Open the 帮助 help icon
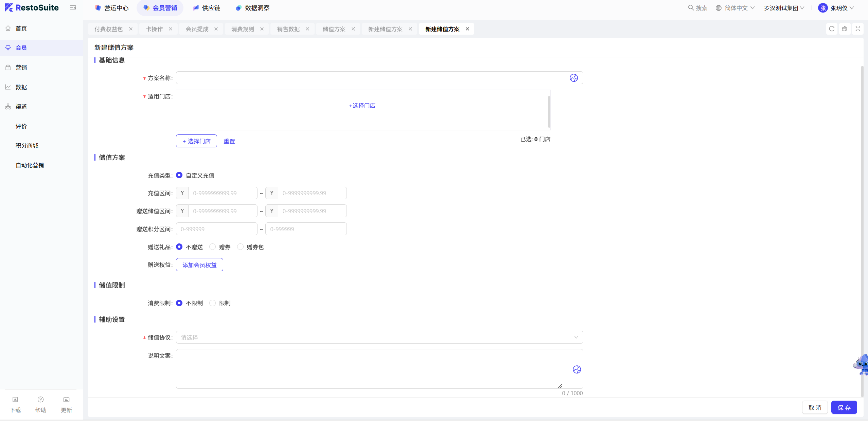Screen dimensions: 868x421 [41, 400]
